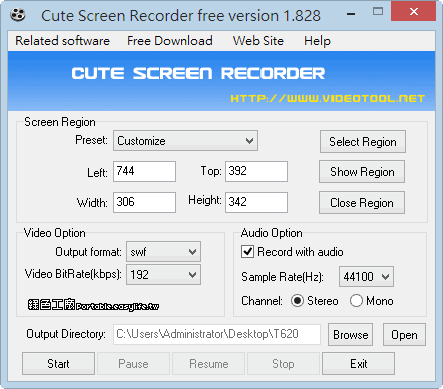Start recording with the Start button
Screen dimensions: 443x389
(x=59, y=364)
